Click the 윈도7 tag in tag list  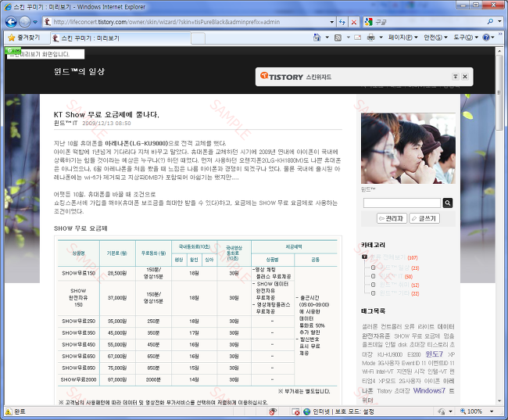pyautogui.click(x=434, y=354)
